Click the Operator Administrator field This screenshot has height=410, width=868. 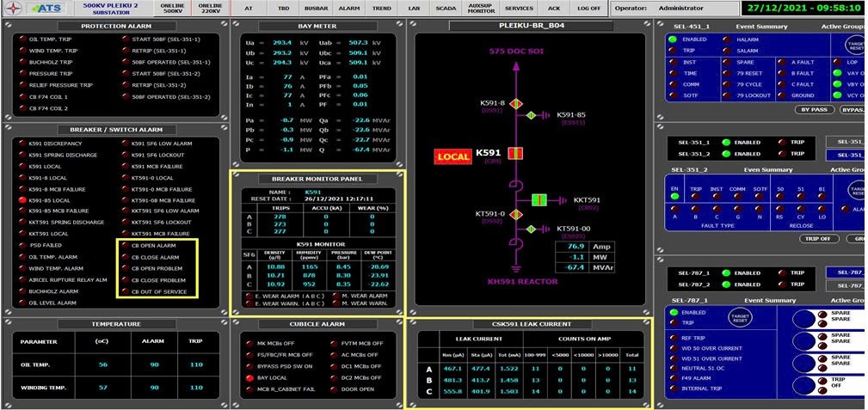pyautogui.click(x=674, y=9)
